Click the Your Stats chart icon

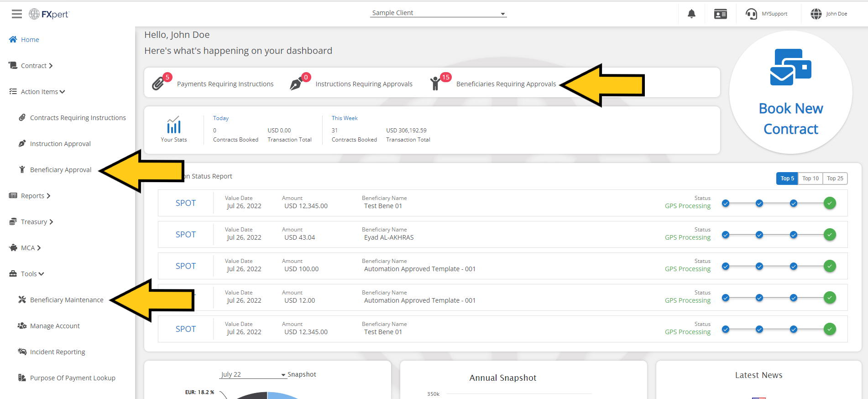(173, 125)
